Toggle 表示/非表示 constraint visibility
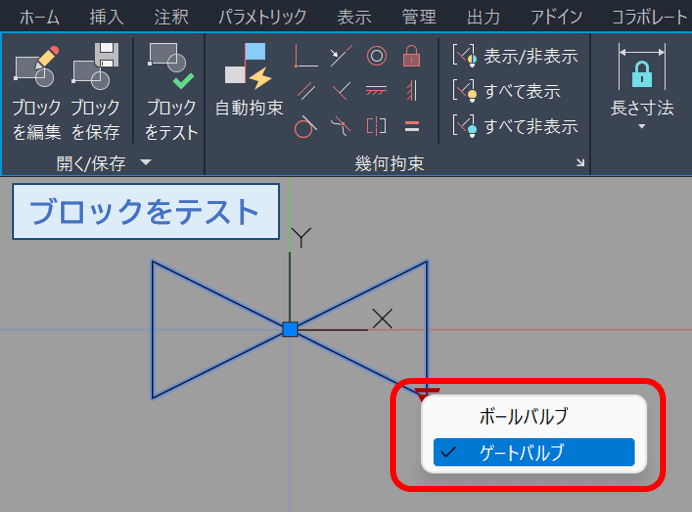 (x=515, y=56)
